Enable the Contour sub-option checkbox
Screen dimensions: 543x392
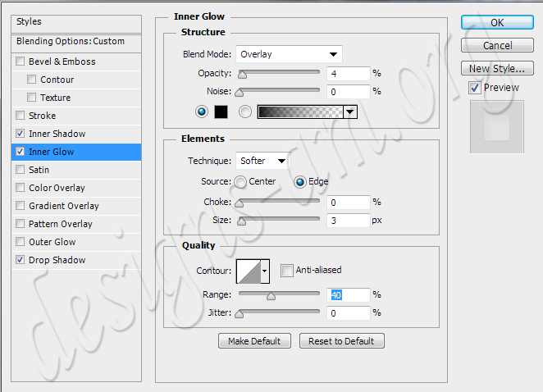coord(31,80)
